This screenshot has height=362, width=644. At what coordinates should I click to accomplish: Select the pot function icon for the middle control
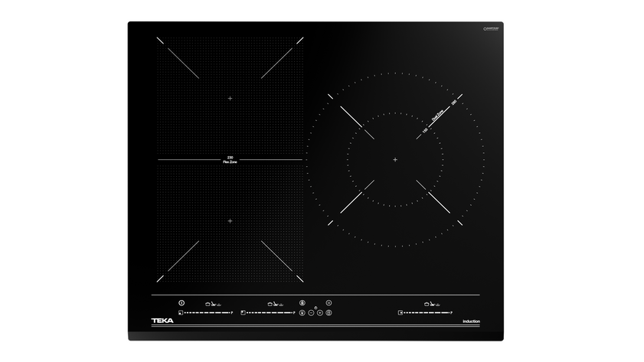tap(270, 304)
